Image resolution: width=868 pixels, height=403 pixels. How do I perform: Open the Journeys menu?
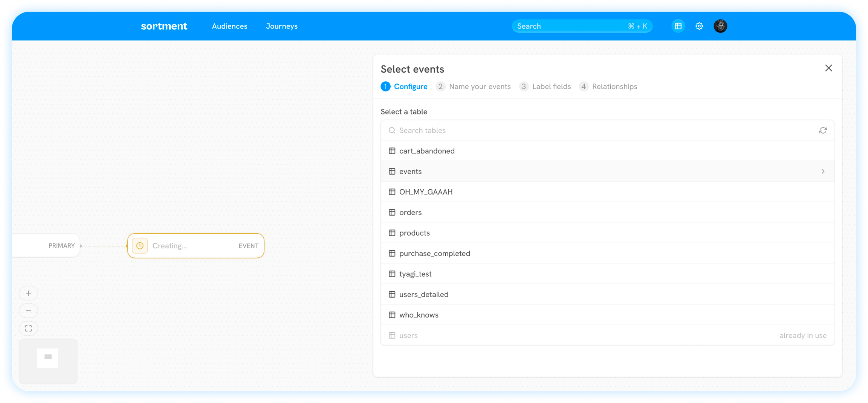click(x=281, y=26)
